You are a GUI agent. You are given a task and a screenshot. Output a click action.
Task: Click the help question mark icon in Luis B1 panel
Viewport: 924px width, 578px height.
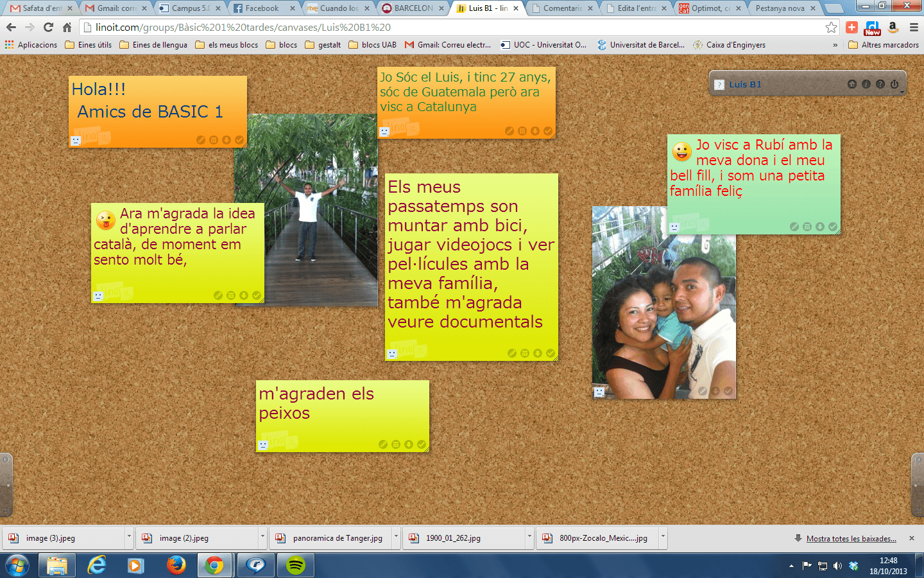(x=880, y=84)
